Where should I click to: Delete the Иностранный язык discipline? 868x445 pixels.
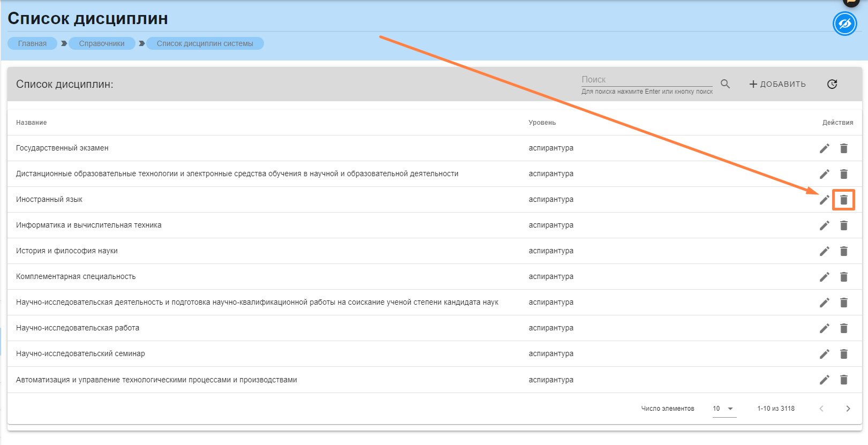tap(843, 200)
